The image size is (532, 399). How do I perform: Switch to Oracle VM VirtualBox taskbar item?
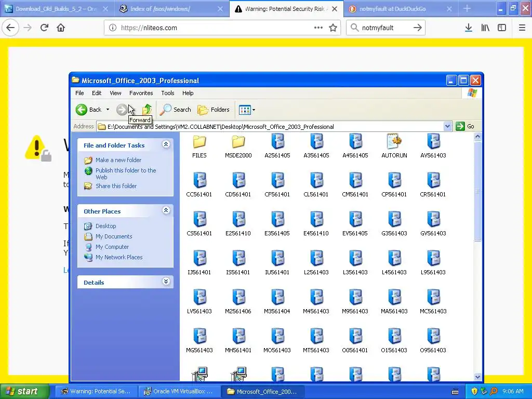pyautogui.click(x=180, y=391)
